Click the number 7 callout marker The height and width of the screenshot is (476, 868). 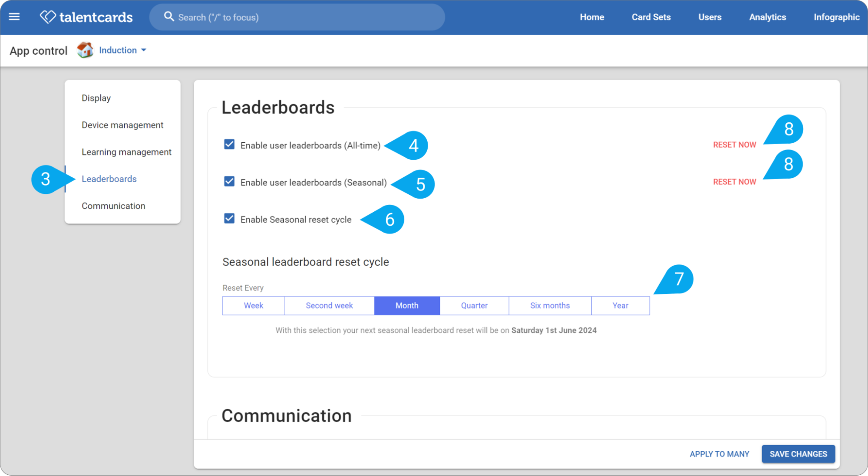click(x=674, y=279)
